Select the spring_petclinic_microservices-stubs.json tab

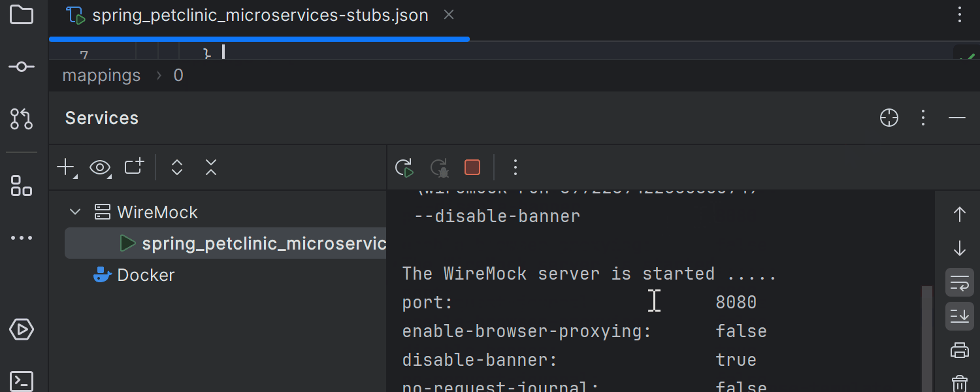(260, 16)
